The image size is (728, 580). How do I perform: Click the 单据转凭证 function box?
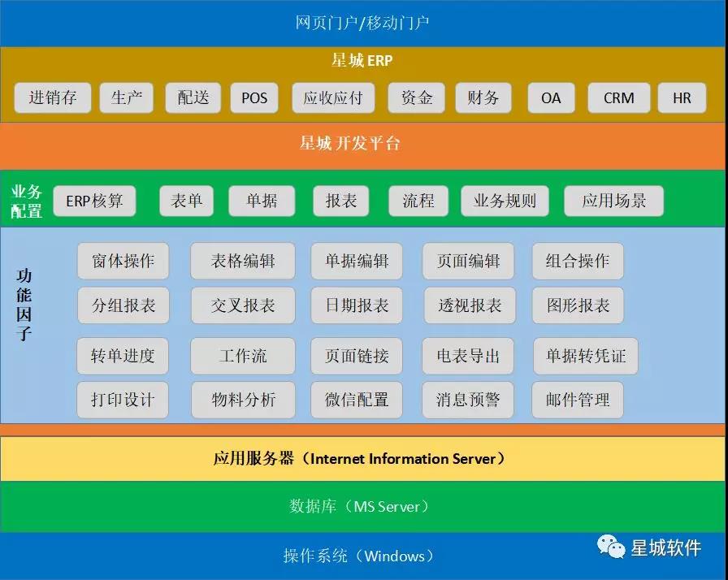[x=586, y=356]
